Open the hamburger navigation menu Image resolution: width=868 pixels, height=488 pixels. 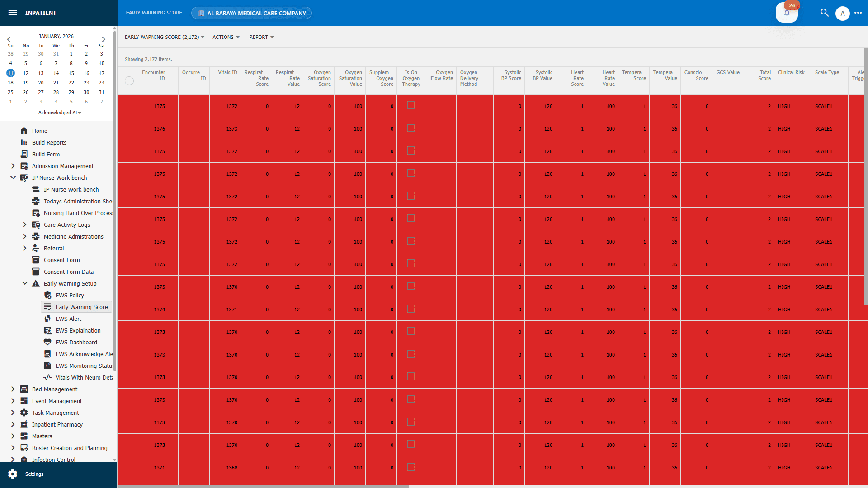(13, 13)
